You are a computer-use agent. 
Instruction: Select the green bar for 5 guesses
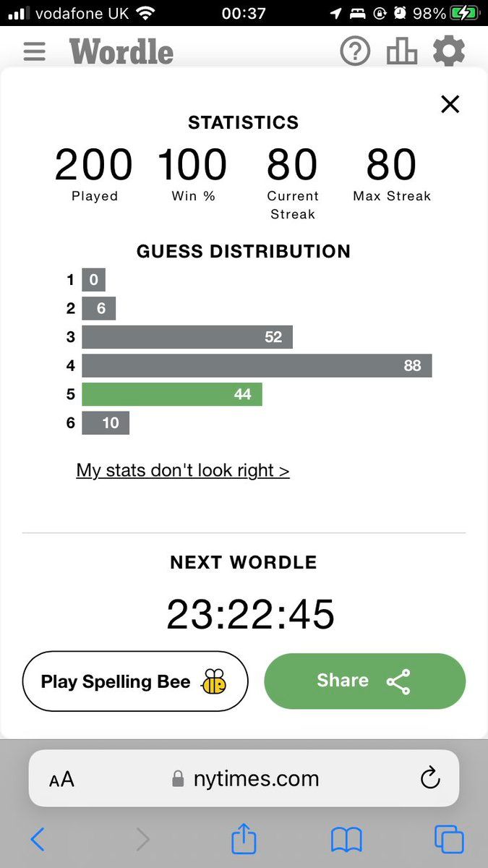coord(172,394)
